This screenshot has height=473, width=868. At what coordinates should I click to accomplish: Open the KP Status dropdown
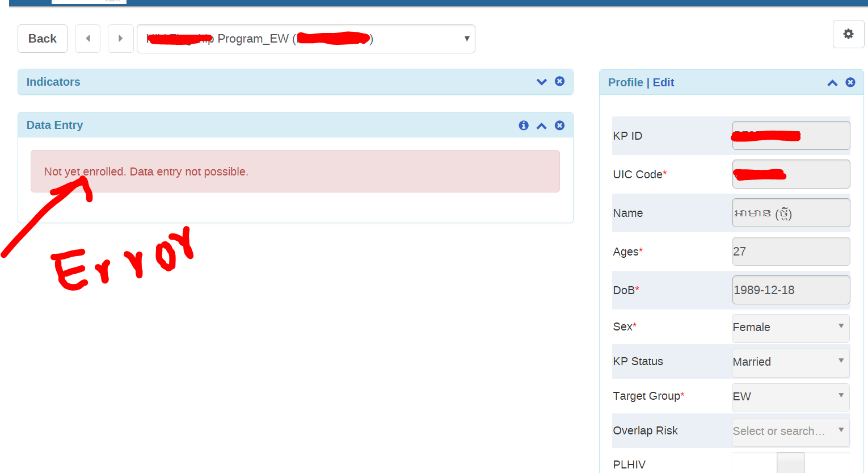pos(790,362)
